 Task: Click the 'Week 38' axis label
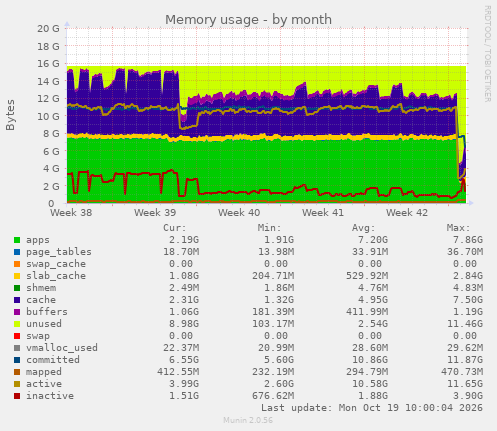pyautogui.click(x=71, y=213)
